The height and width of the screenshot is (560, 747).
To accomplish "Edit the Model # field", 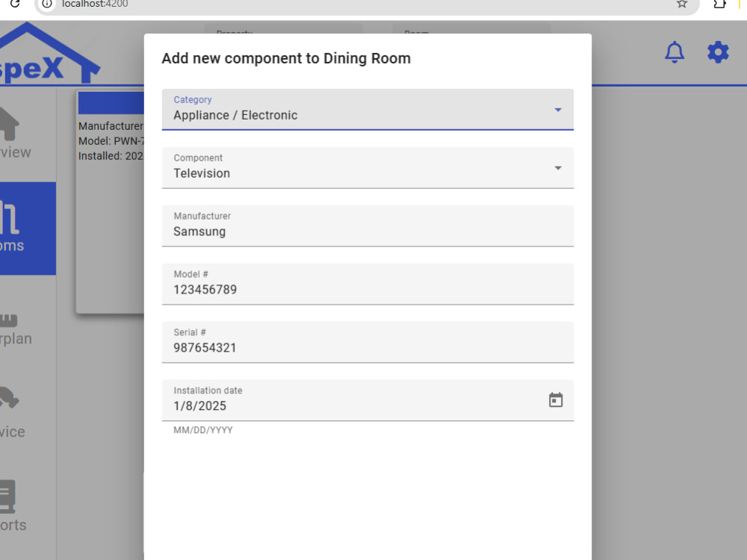I will [368, 284].
